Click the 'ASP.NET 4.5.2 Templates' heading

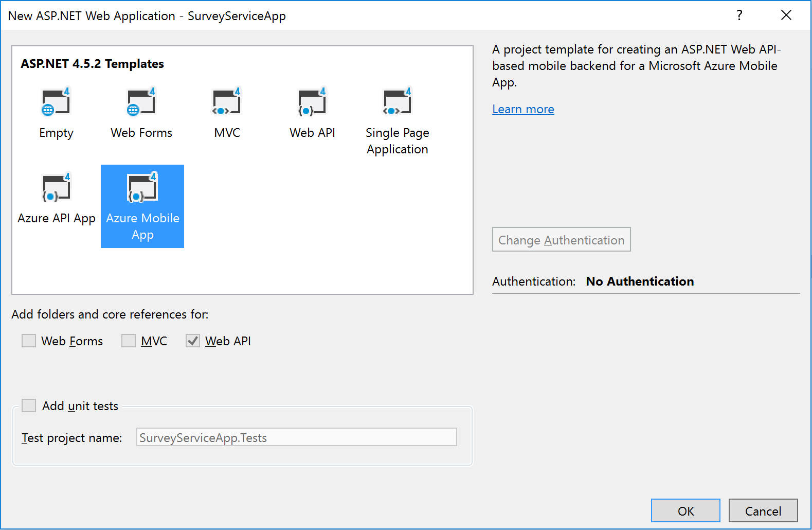pos(93,64)
